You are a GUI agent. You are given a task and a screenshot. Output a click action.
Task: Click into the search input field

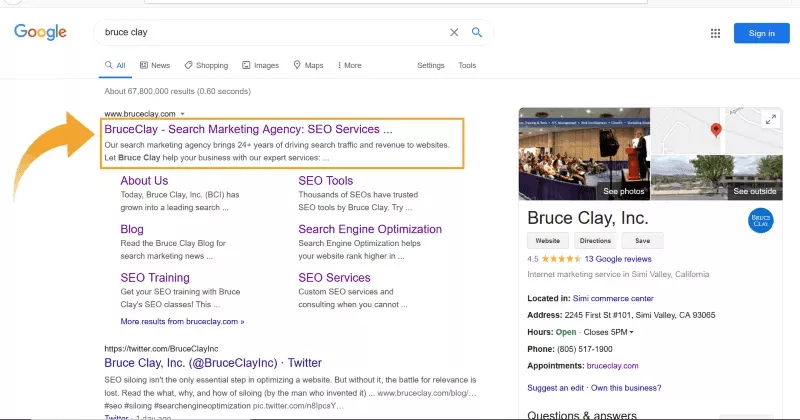point(270,32)
